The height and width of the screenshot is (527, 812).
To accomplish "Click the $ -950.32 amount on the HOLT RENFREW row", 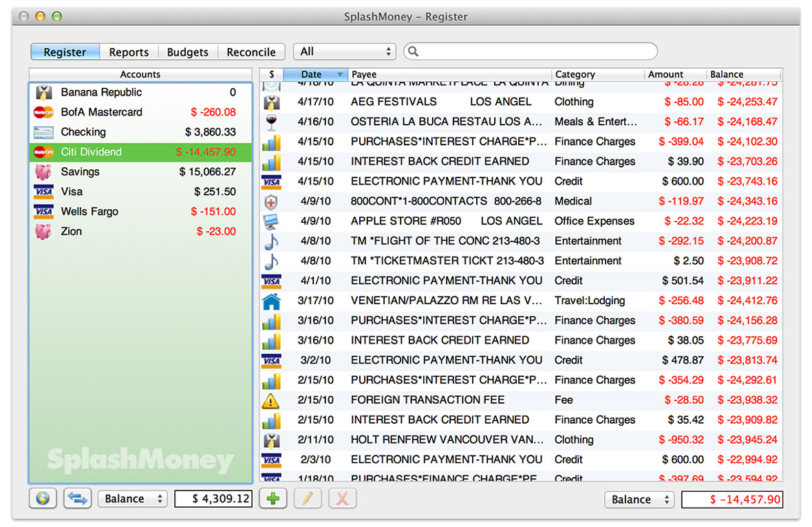I will click(681, 440).
